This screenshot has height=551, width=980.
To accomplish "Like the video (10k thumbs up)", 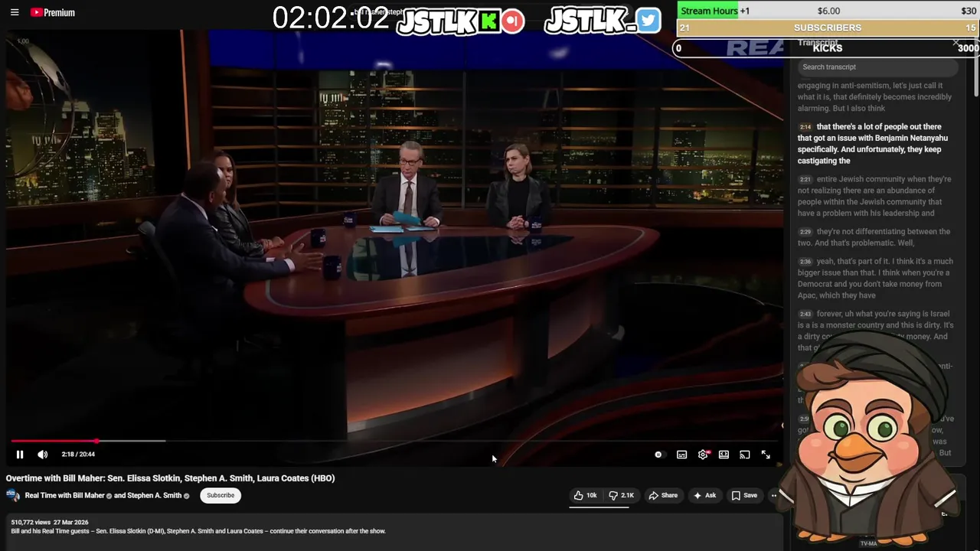I will (x=586, y=495).
